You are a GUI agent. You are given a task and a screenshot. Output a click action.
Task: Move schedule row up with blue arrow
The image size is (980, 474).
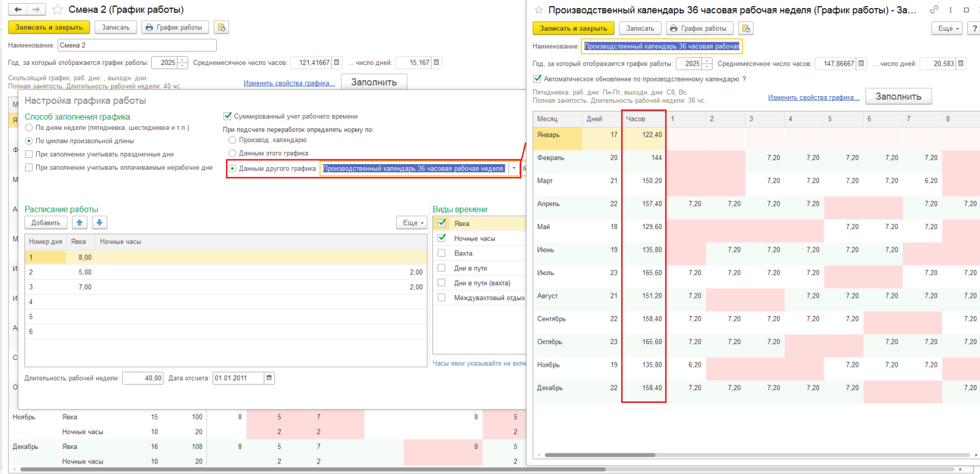(x=80, y=223)
